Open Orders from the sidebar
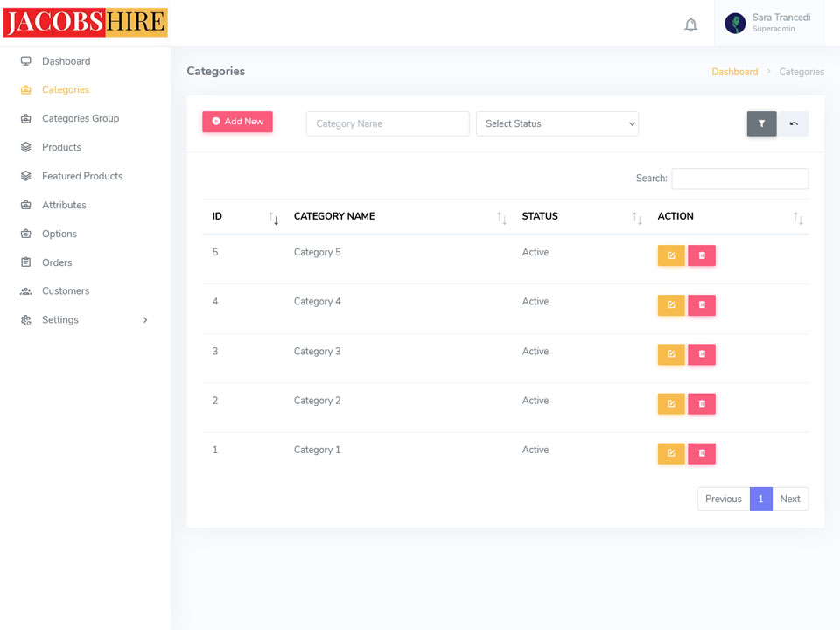The height and width of the screenshot is (630, 840). (x=57, y=262)
